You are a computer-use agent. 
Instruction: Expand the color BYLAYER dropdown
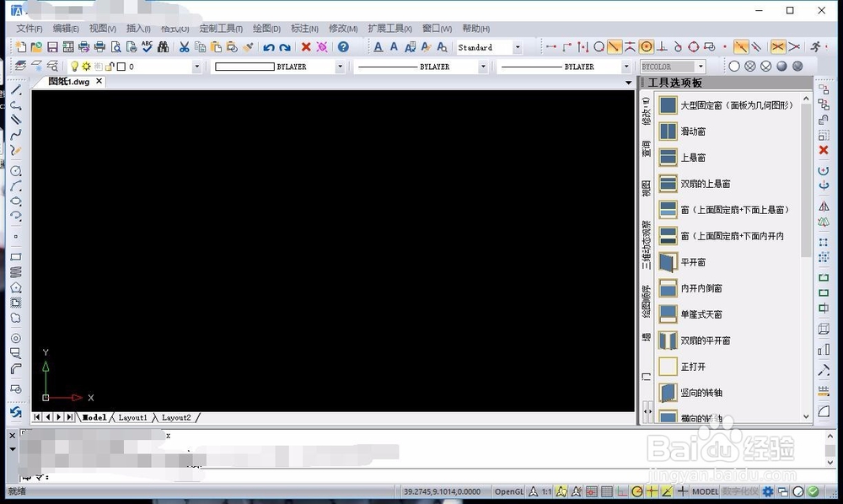(x=340, y=67)
